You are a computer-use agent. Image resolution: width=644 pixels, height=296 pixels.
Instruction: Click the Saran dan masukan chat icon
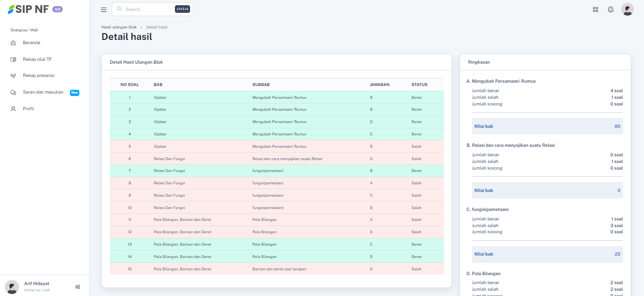point(13,92)
